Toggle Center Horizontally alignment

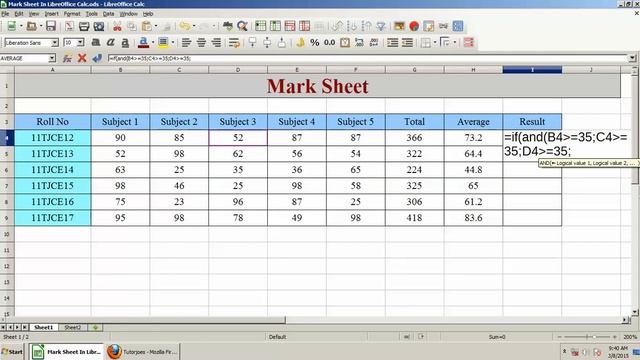point(201,42)
